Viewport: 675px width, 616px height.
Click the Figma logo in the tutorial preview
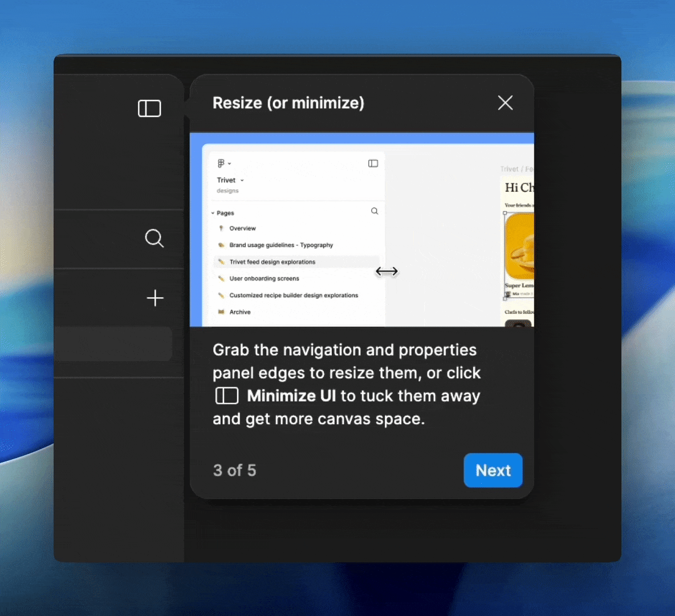(222, 163)
